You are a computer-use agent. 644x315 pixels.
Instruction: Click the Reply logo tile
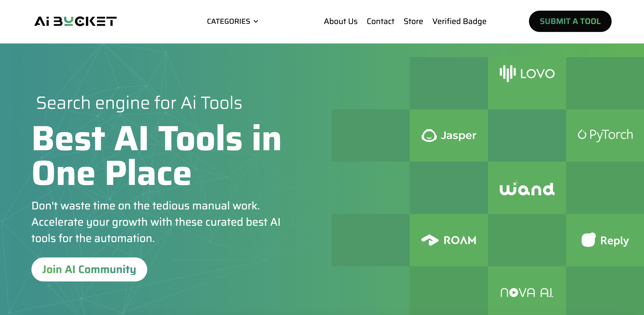click(x=605, y=240)
